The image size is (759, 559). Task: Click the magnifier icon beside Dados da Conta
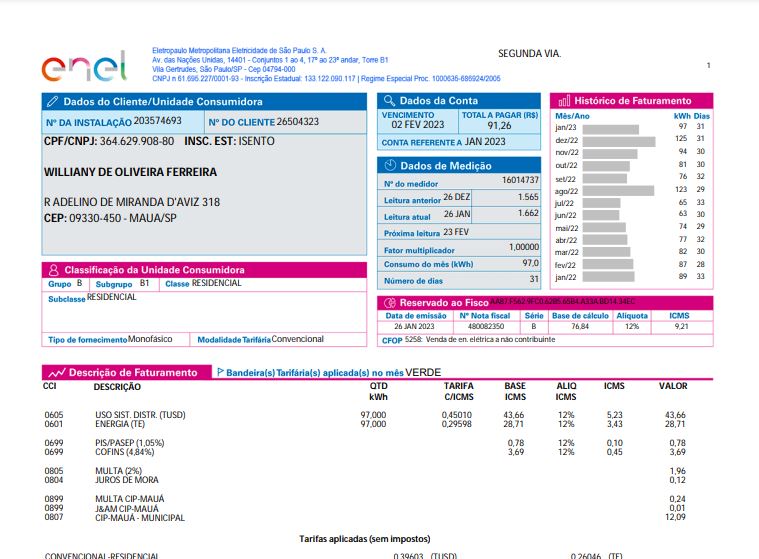389,101
